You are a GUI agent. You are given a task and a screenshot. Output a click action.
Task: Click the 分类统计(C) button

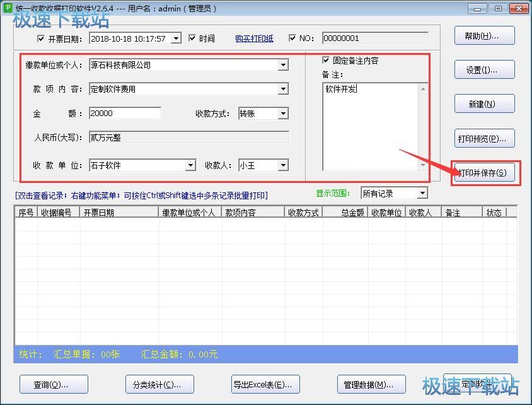160,384
